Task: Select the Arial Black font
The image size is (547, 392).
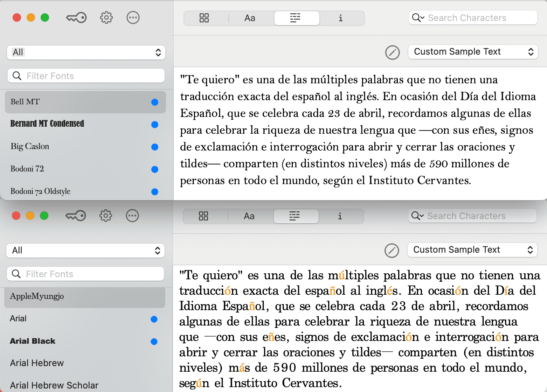Action: [85, 341]
